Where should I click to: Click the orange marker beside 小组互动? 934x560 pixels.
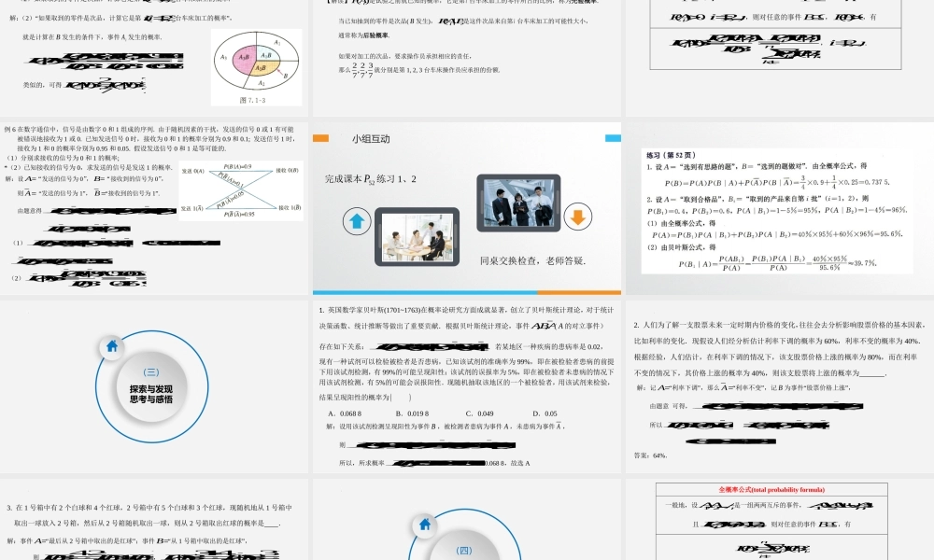point(321,137)
